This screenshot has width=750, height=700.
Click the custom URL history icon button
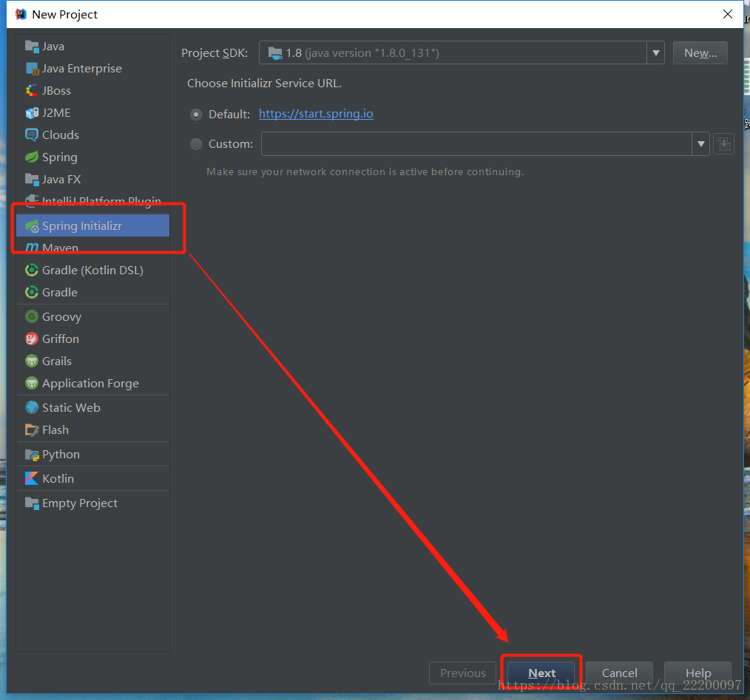[723, 144]
